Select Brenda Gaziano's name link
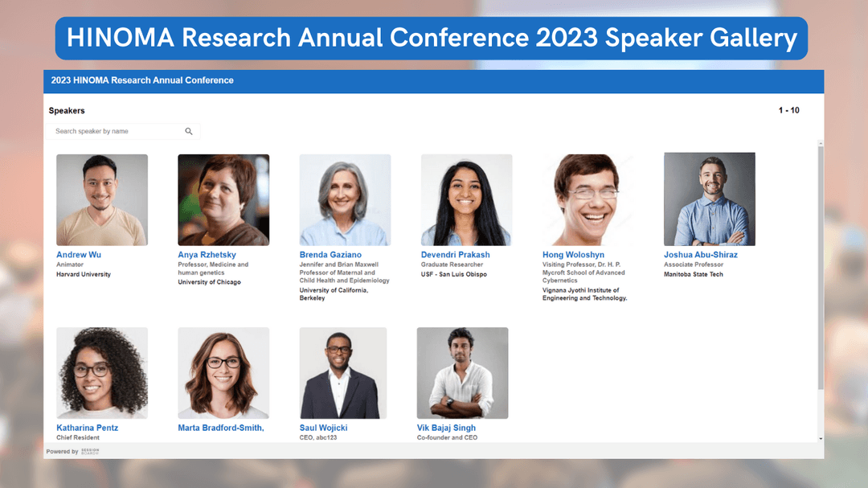This screenshot has width=868, height=488. (331, 254)
